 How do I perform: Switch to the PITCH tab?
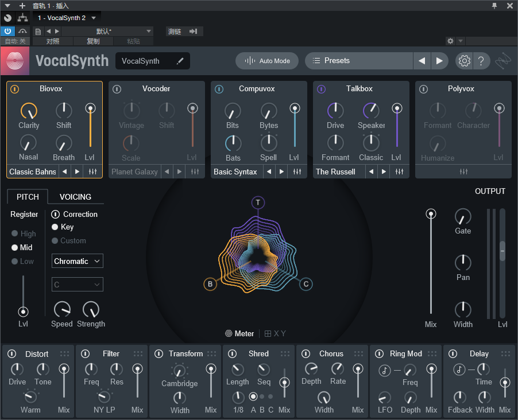pyautogui.click(x=28, y=197)
